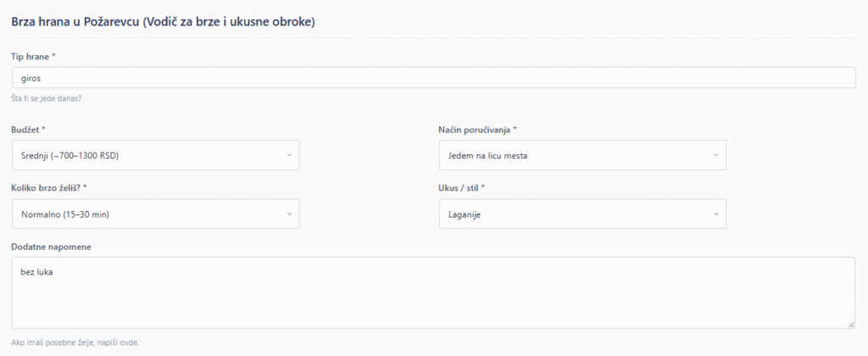Click the Koliko brzo želiš chevron arrow

pos(289,214)
